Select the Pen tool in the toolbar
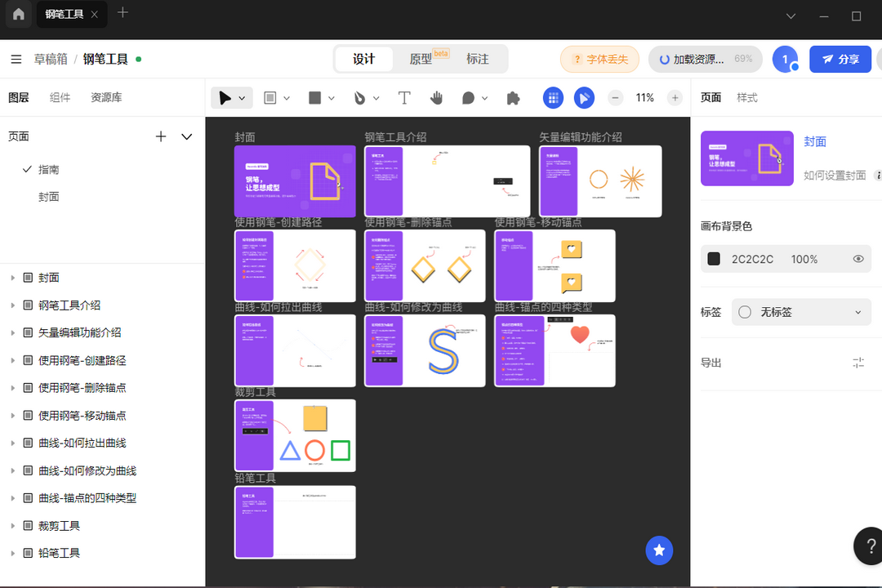This screenshot has width=882, height=588. 362,97
